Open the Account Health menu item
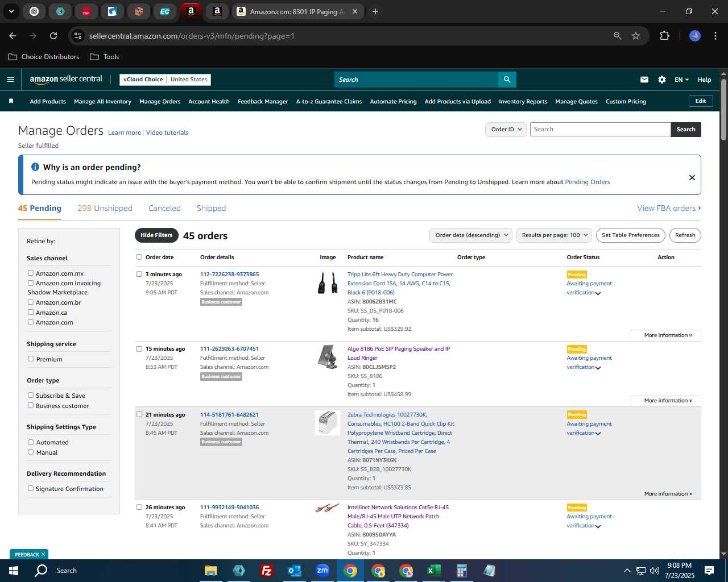Viewport: 728px width, 582px height. tap(209, 102)
